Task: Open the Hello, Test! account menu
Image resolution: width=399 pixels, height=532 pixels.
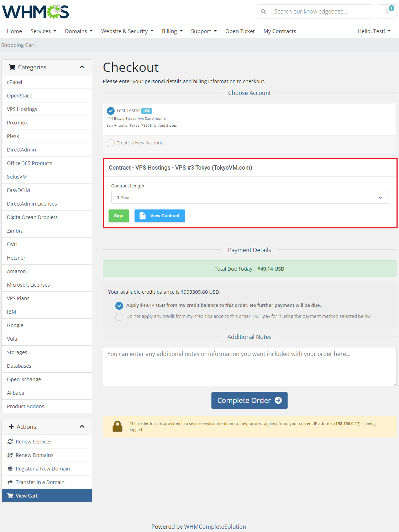Action: (374, 31)
